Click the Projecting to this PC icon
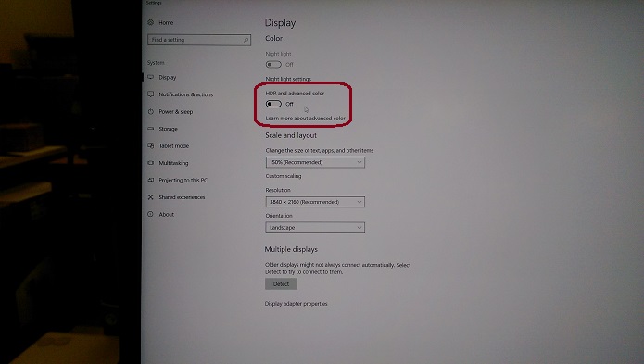Screen dimensions: 644x364 coord(151,181)
